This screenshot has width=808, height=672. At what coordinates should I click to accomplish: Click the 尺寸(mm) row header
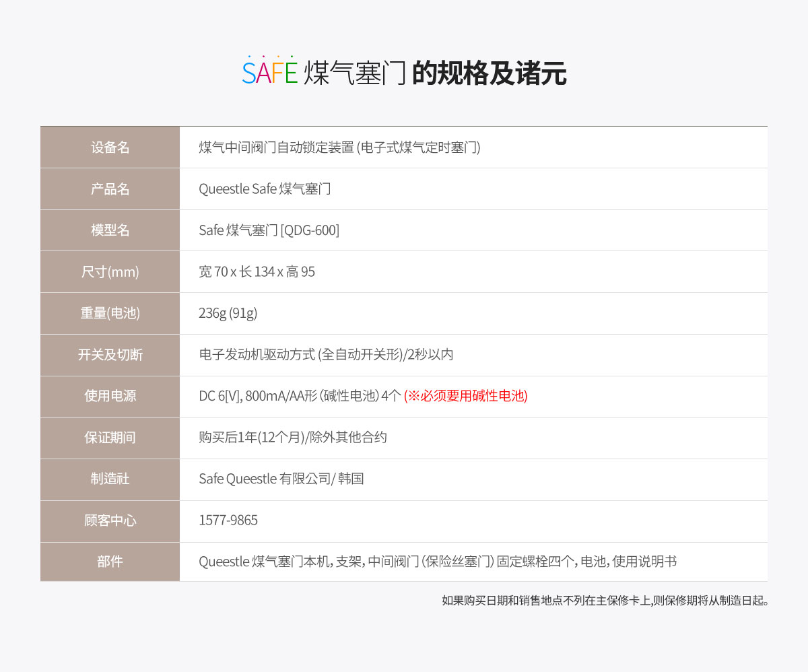(x=110, y=272)
